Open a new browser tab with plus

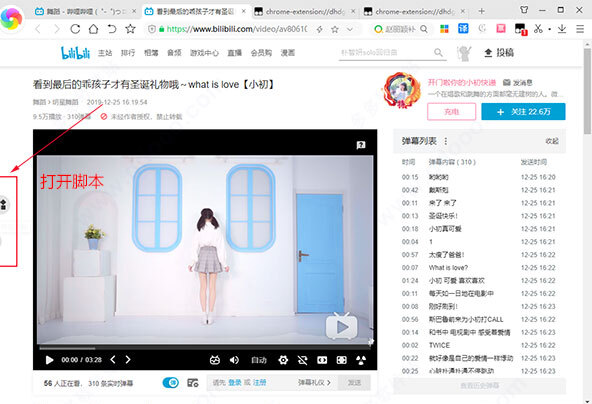pyautogui.click(x=481, y=11)
